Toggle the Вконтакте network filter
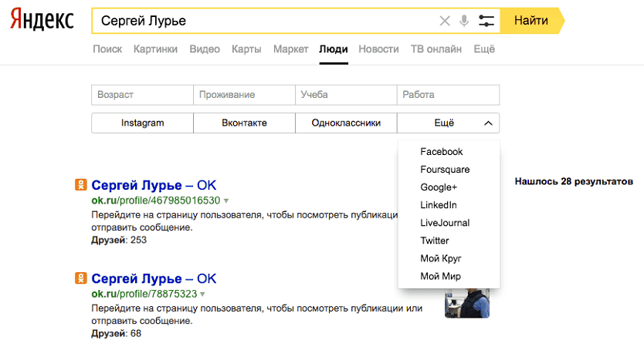Viewport: 644px width, 347px height. (244, 123)
